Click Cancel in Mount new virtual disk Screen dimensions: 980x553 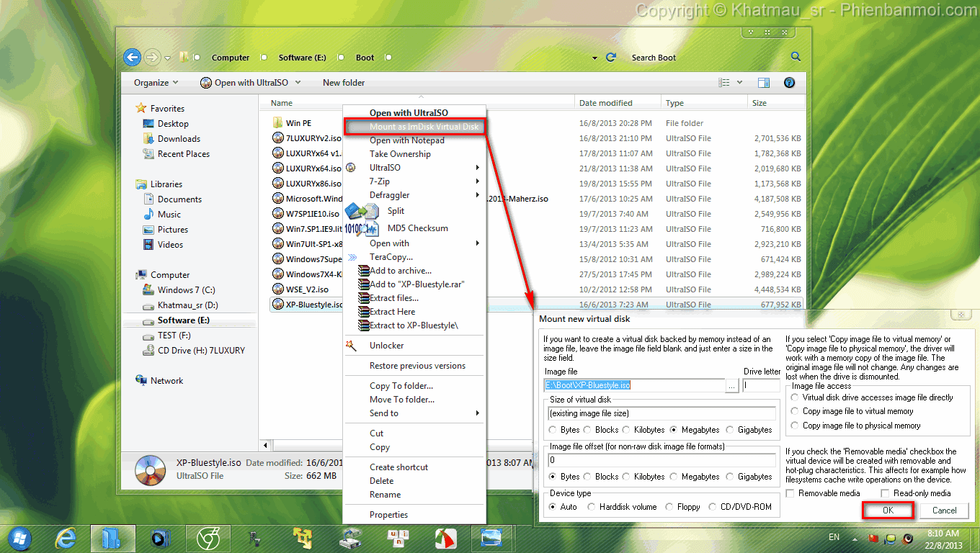944,511
